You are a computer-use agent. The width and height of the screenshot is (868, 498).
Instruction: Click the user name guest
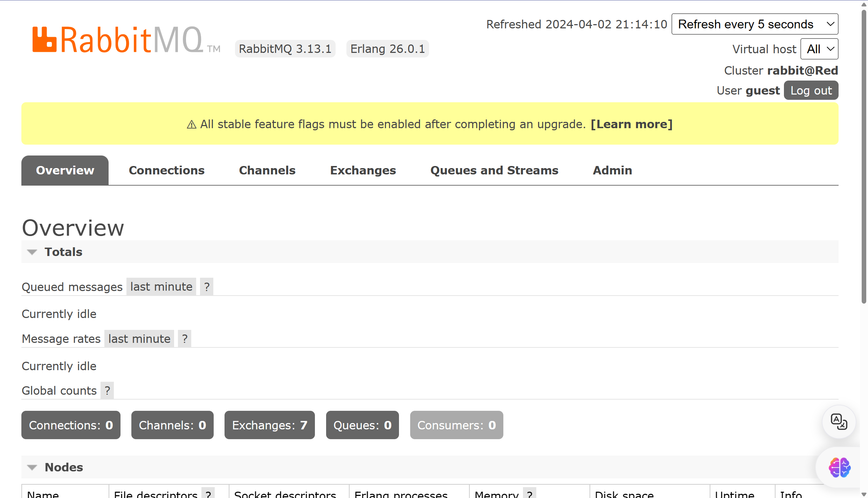click(763, 91)
